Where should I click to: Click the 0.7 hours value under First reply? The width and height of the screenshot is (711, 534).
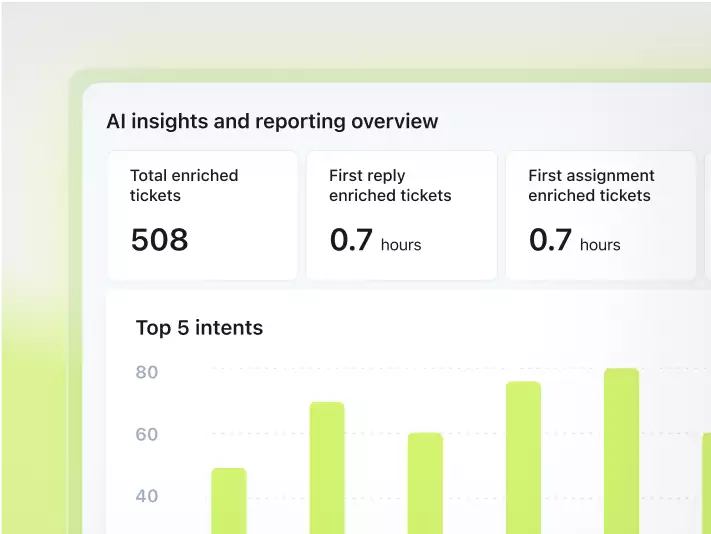[x=375, y=240]
